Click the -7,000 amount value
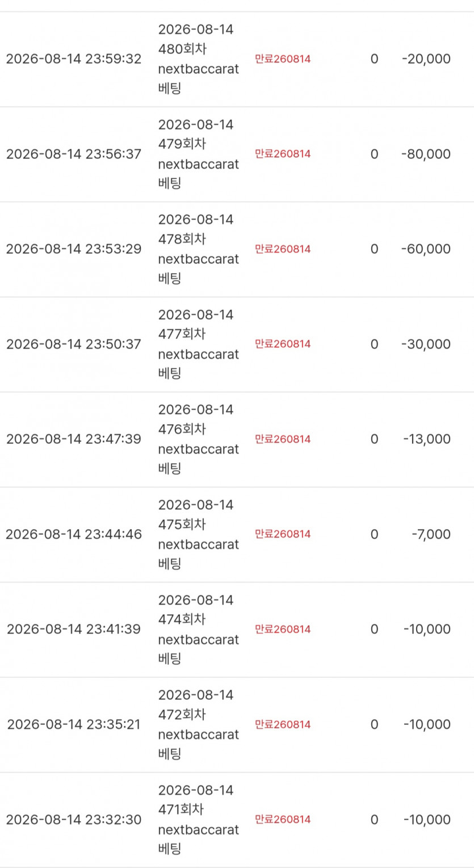Screen dimensions: 474x868 pyautogui.click(x=431, y=534)
